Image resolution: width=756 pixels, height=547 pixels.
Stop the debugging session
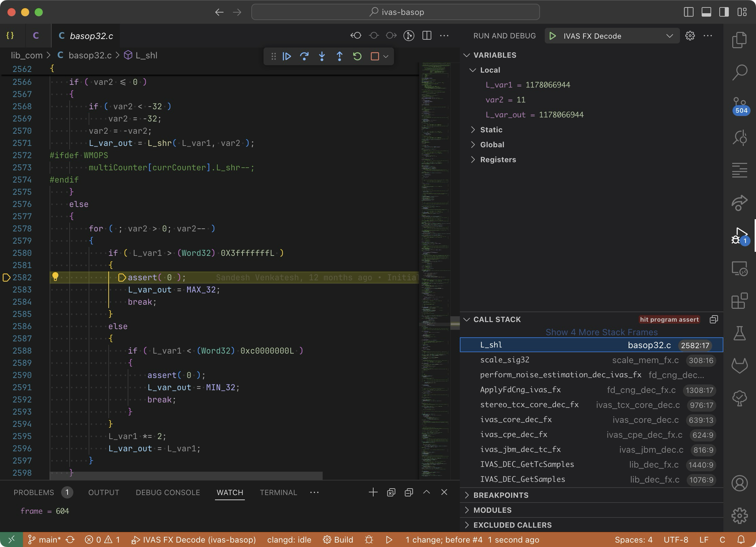click(x=375, y=56)
